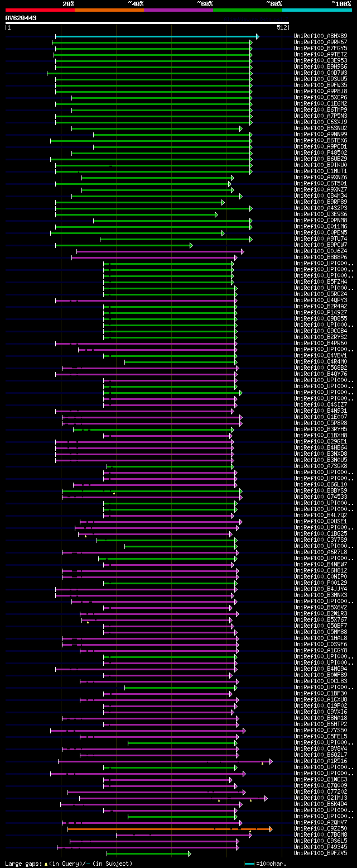Select the UniRef100_C0PNM8 entry
Screen dimensions: 357x868
pyautogui.click(x=320, y=221)
